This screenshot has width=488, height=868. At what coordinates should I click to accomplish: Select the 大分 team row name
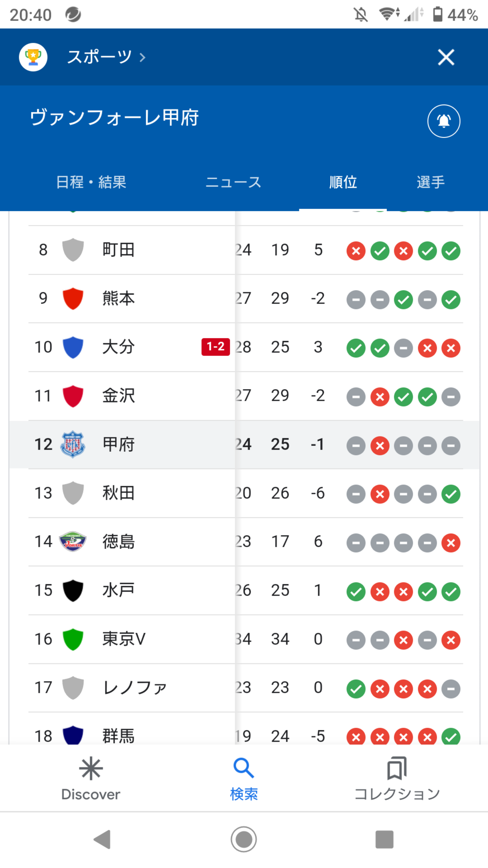(119, 347)
